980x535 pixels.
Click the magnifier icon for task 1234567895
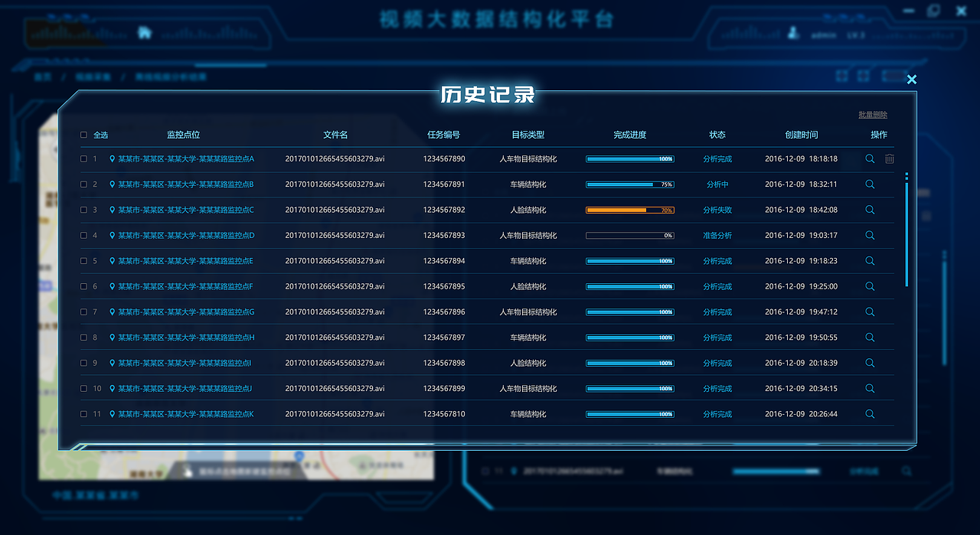tap(870, 286)
